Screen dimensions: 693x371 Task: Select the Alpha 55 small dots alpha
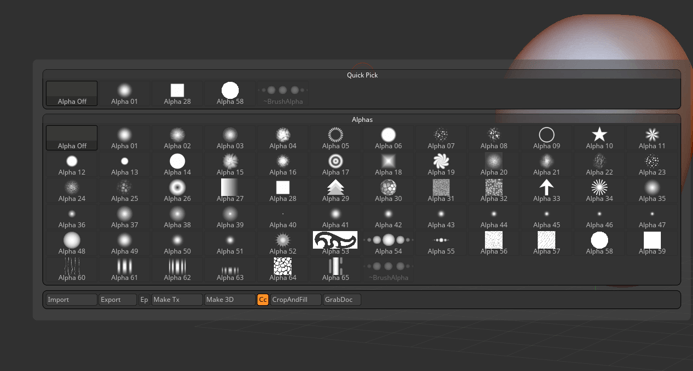[x=441, y=244]
